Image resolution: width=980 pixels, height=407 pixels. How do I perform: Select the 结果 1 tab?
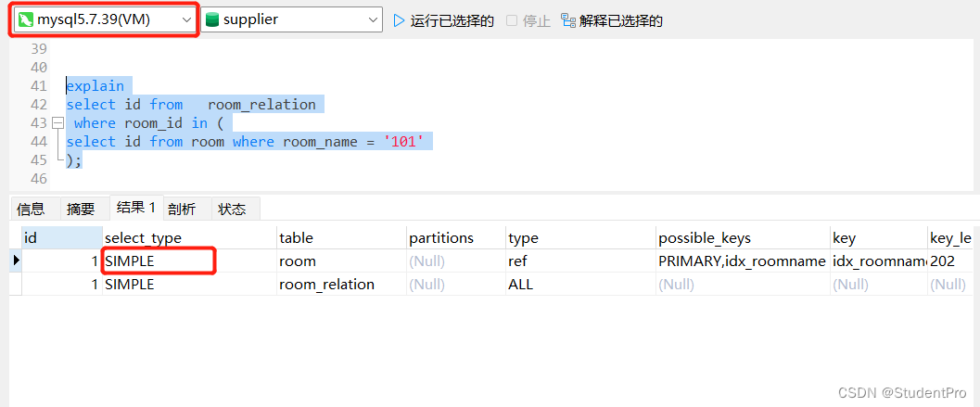click(x=136, y=208)
